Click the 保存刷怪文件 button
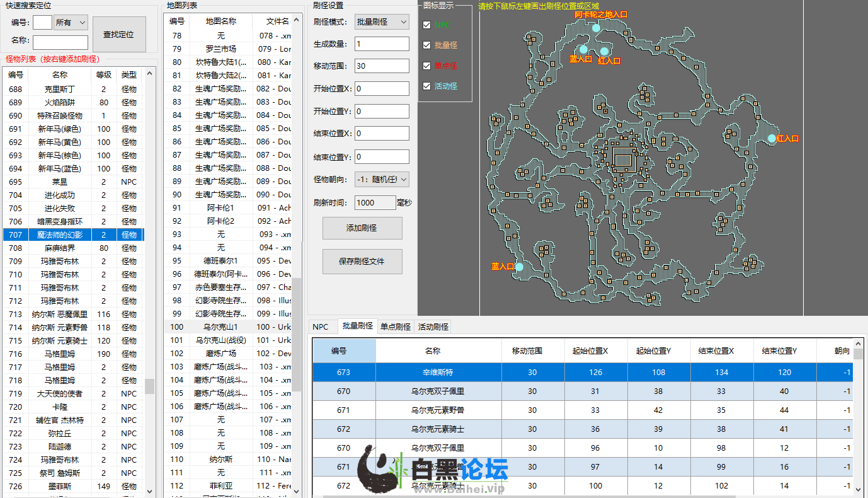 click(362, 262)
